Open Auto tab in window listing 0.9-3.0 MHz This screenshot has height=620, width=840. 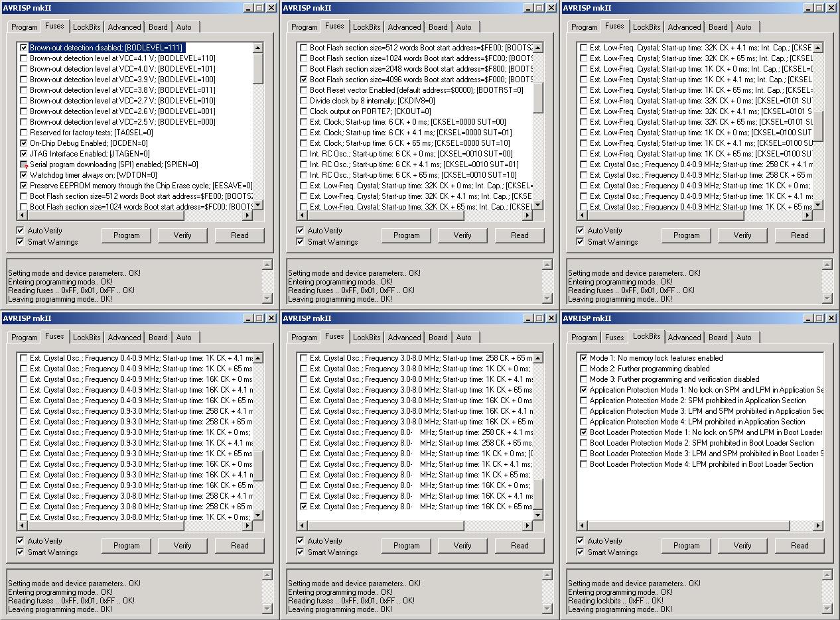pyautogui.click(x=184, y=338)
